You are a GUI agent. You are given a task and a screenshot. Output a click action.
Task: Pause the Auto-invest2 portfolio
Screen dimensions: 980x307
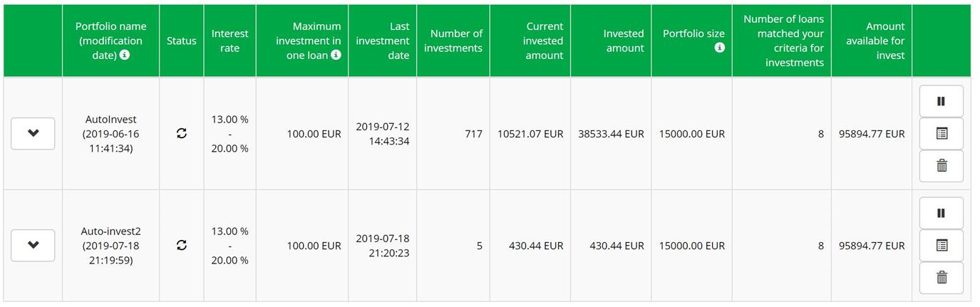(x=941, y=213)
